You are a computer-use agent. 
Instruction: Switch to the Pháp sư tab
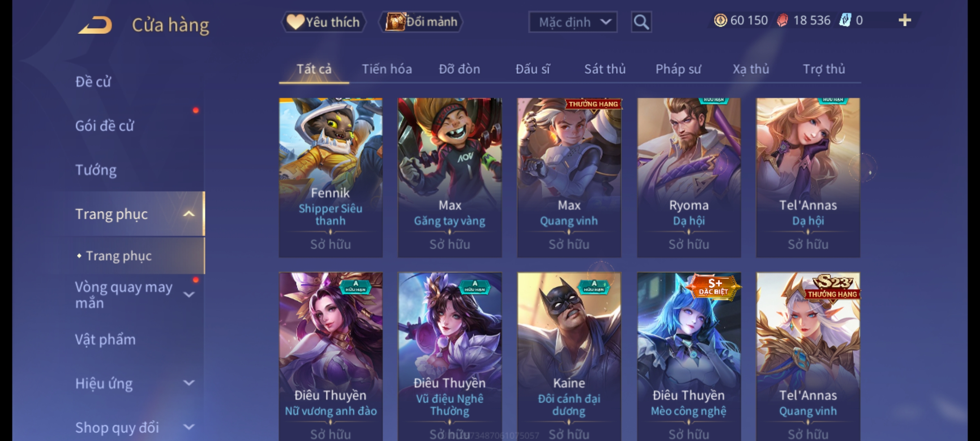pyautogui.click(x=678, y=69)
